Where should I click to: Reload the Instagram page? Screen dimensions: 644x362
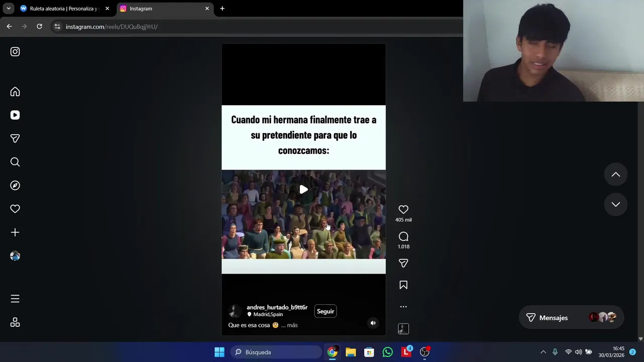coord(39,27)
